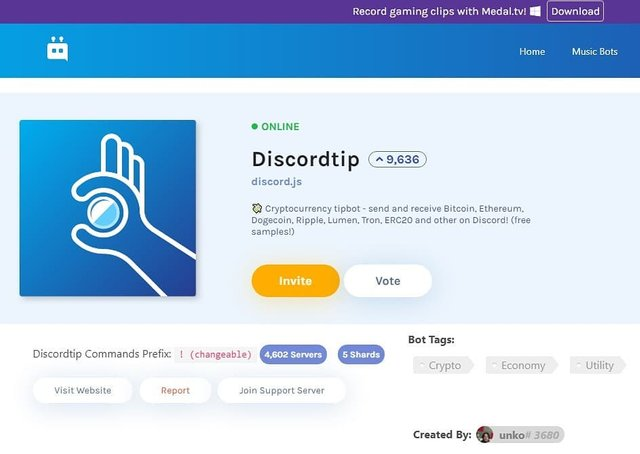Screen dimensions: 640x454
Task: Open the Visit Website link
Action: pos(82,390)
